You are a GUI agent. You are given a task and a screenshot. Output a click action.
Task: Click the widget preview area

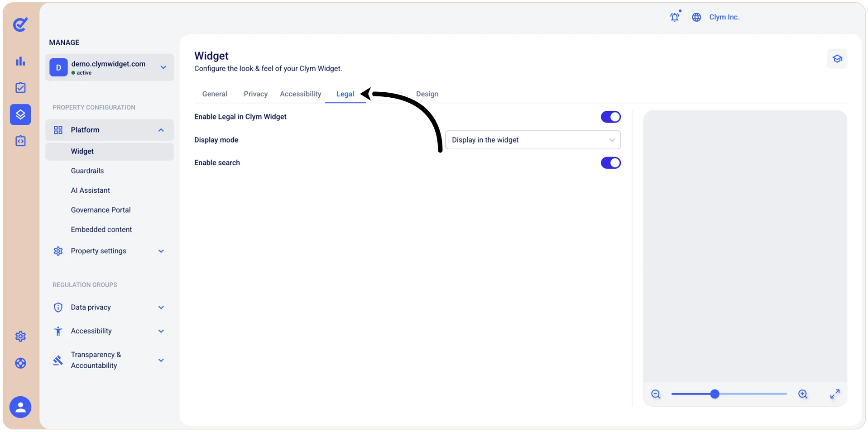pyautogui.click(x=745, y=246)
